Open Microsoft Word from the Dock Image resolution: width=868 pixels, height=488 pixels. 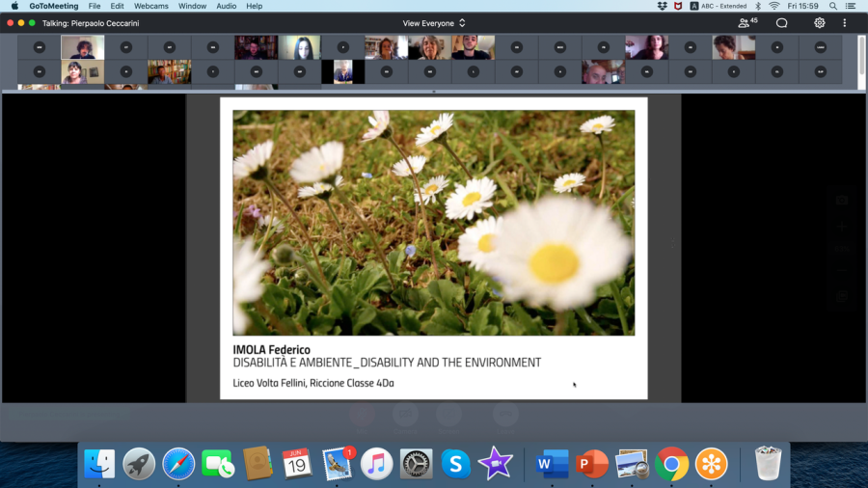coord(552,464)
